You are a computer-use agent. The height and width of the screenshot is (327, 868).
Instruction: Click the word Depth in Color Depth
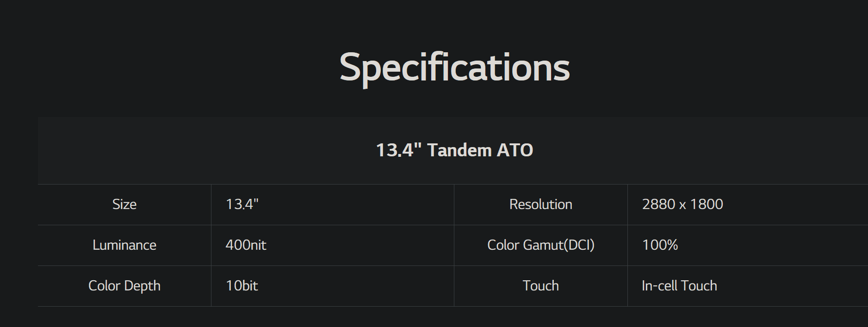coord(143,286)
